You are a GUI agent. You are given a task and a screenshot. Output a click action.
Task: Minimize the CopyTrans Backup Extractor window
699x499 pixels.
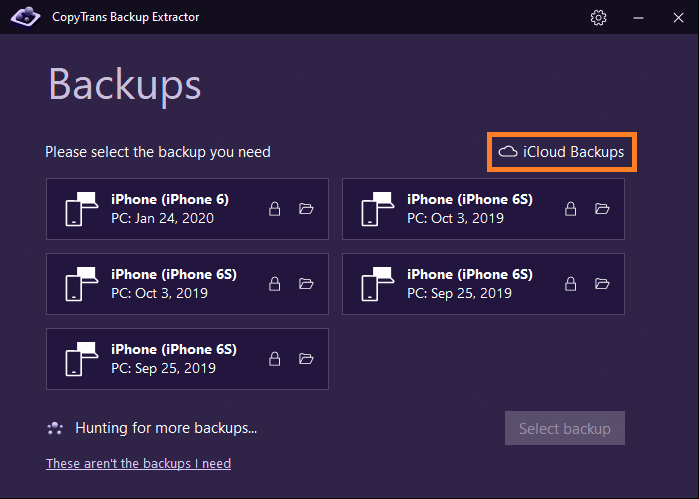[638, 18]
